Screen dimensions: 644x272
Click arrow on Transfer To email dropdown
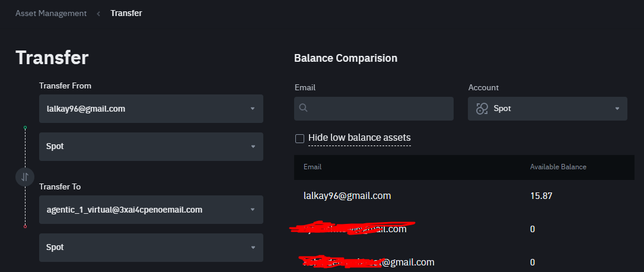pyautogui.click(x=253, y=210)
